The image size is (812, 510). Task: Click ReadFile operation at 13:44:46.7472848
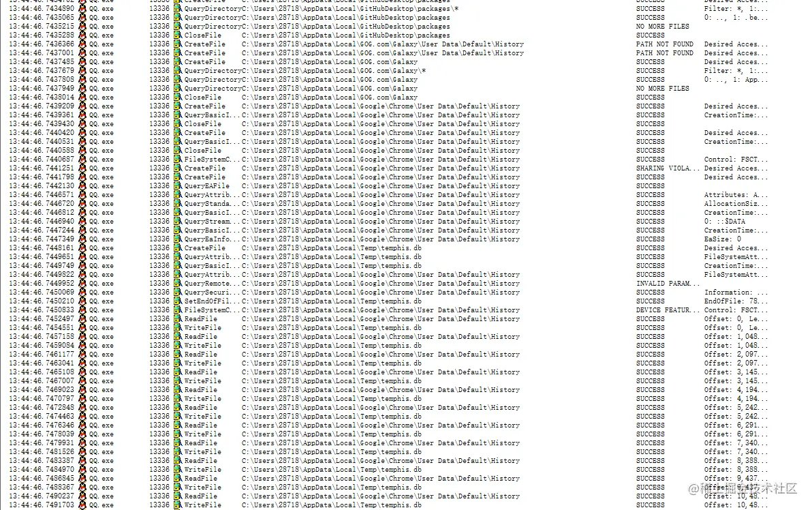[x=201, y=408]
